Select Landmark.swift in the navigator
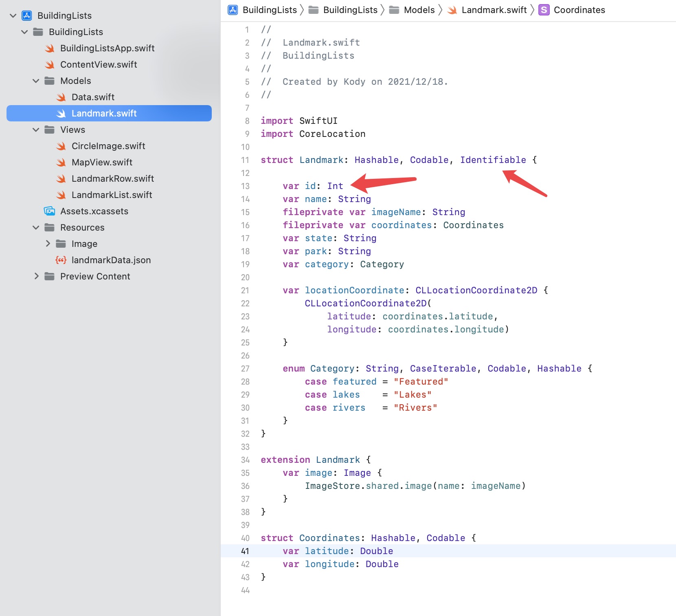Image resolution: width=676 pixels, height=616 pixels. [x=109, y=113]
